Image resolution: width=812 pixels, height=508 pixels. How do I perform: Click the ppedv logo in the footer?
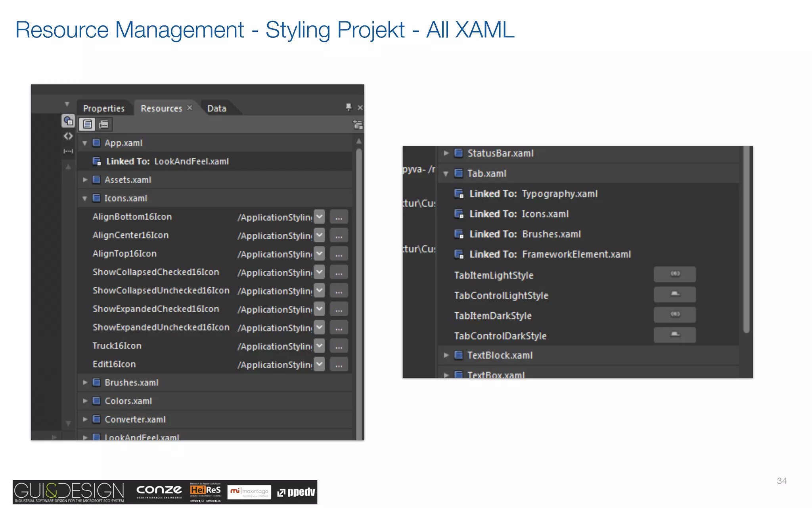(x=296, y=492)
